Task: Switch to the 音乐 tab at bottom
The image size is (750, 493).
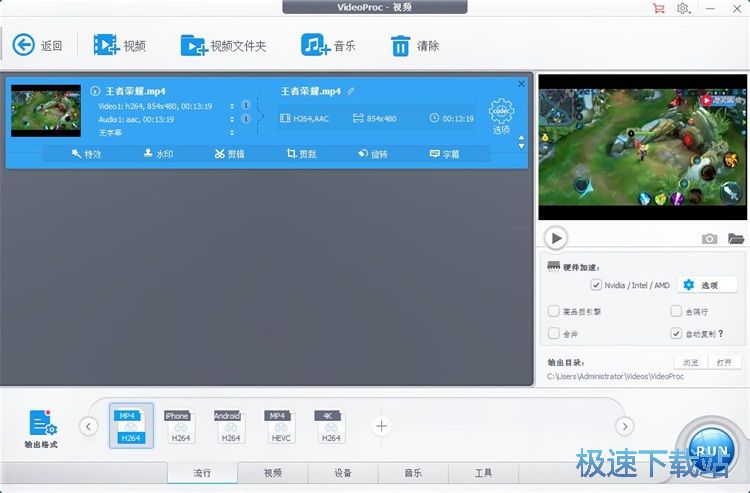Action: (x=413, y=473)
